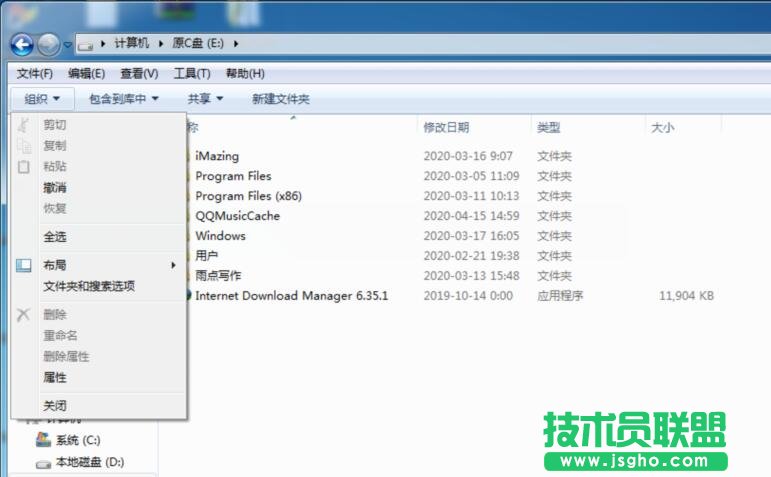The height and width of the screenshot is (477, 771).
Task: Expand the arrow before 计算机 in address bar
Action: click(x=103, y=44)
